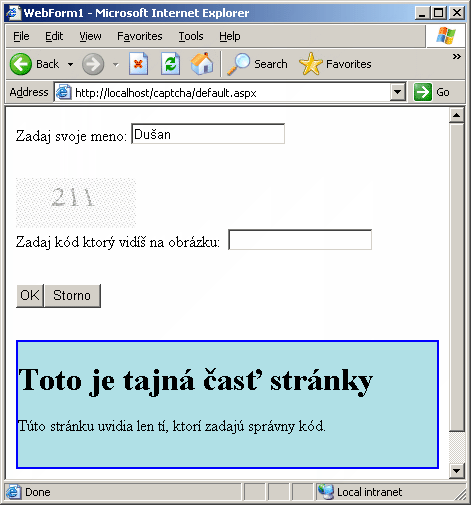Click the page icon in address bar
The width and height of the screenshot is (471, 505).
coord(63,92)
